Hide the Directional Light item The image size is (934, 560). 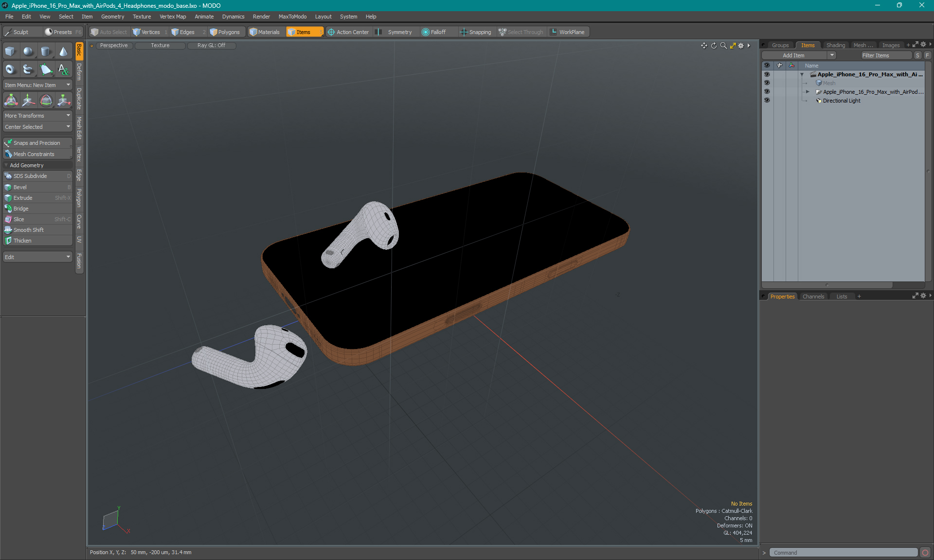coord(767,101)
